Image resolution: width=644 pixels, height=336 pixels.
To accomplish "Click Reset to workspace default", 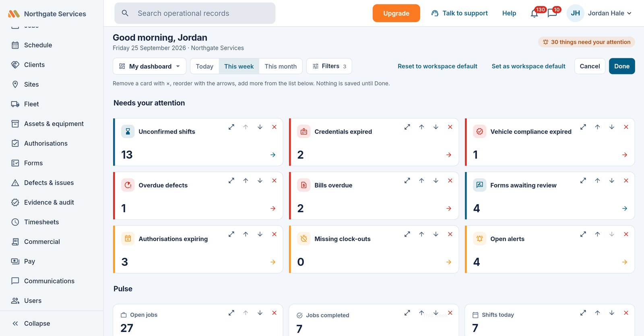I will tap(438, 66).
